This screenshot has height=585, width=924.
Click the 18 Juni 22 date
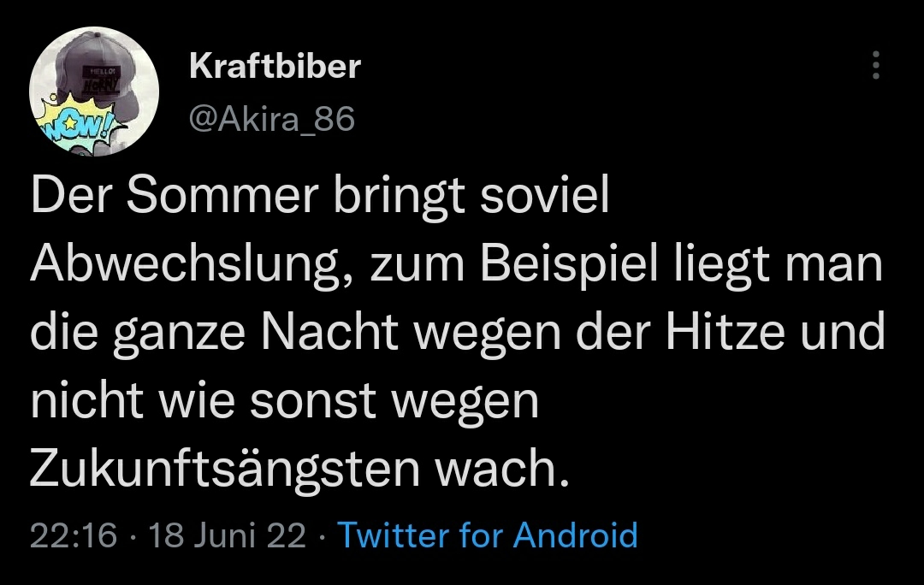coord(227,535)
